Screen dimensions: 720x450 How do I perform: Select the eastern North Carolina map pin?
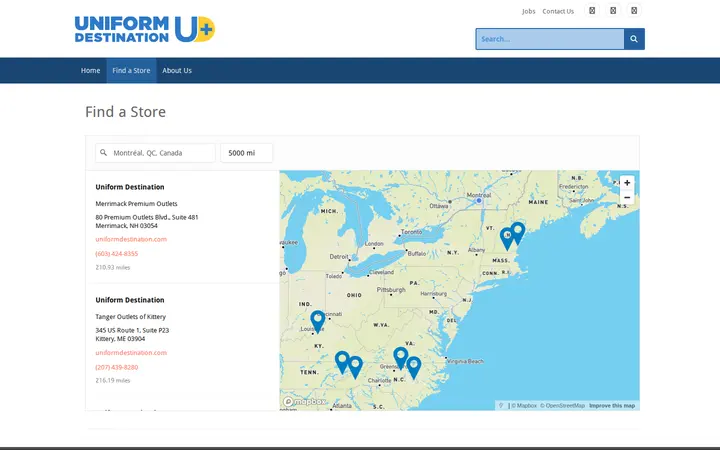point(414,367)
